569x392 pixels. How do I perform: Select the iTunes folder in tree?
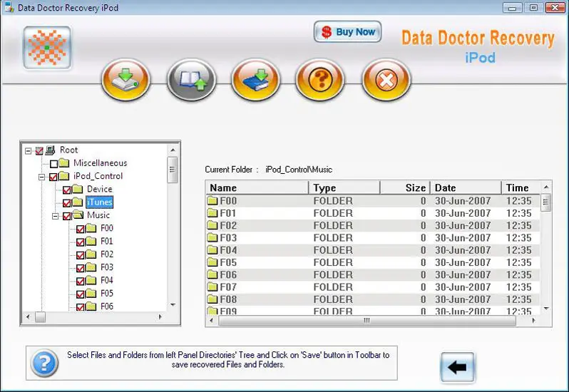[x=99, y=202]
